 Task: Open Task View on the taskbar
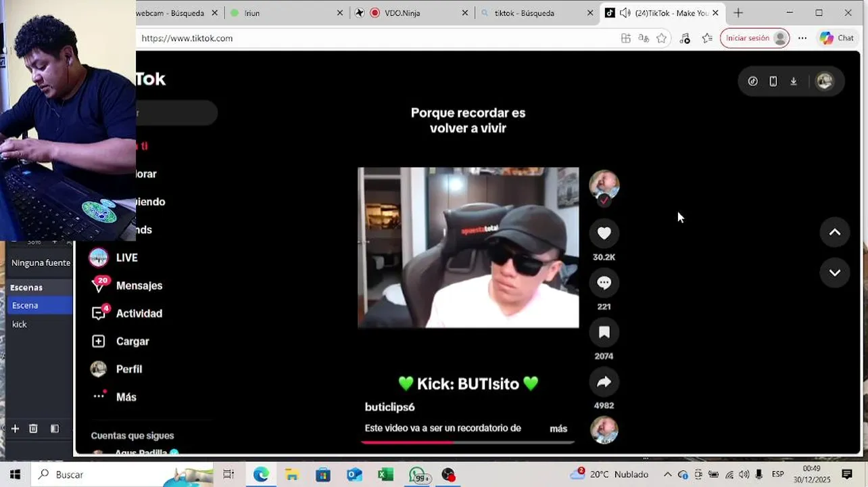pos(228,475)
